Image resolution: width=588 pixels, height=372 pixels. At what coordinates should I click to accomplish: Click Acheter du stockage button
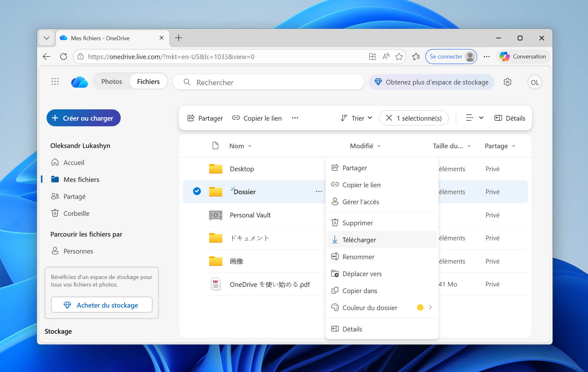coord(102,305)
